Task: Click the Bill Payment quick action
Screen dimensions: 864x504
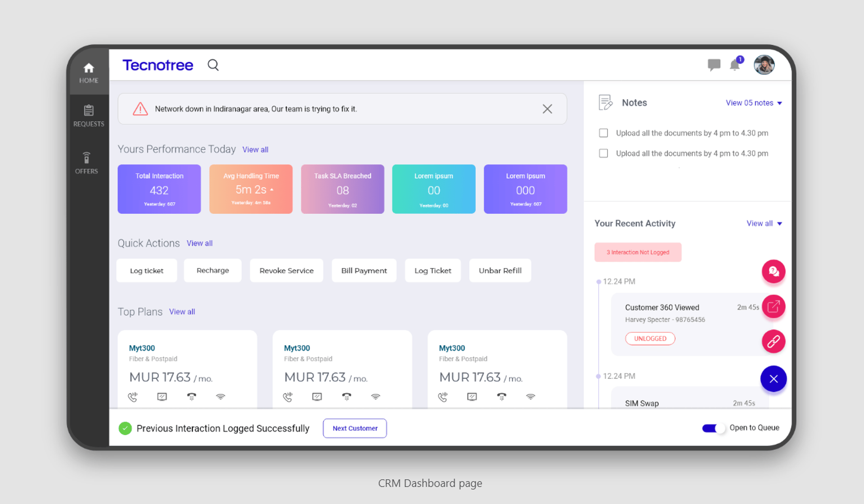Action: pyautogui.click(x=364, y=270)
